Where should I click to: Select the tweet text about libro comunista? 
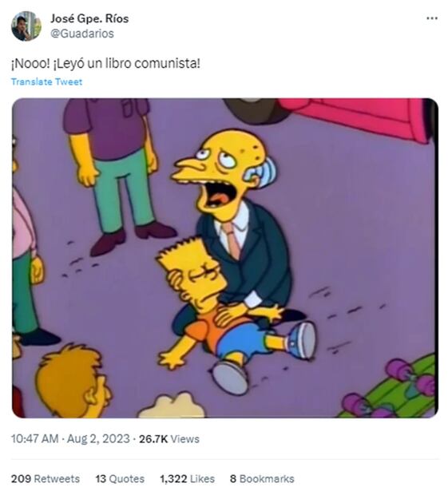pos(105,63)
